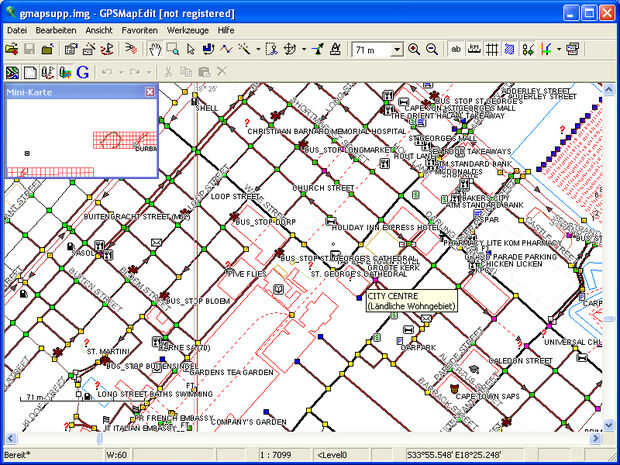Toggle the blue hatched polygon display

(x=509, y=49)
